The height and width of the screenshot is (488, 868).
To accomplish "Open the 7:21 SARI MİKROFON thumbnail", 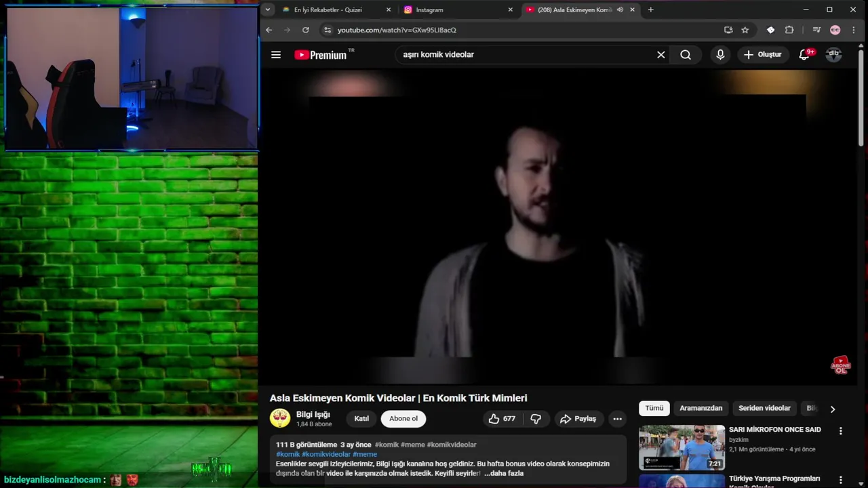I will (682, 447).
